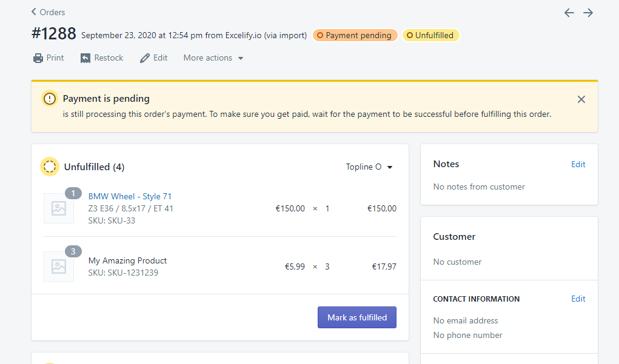The height and width of the screenshot is (364, 619).
Task: Go to next order via right arrow
Action: [x=588, y=12]
